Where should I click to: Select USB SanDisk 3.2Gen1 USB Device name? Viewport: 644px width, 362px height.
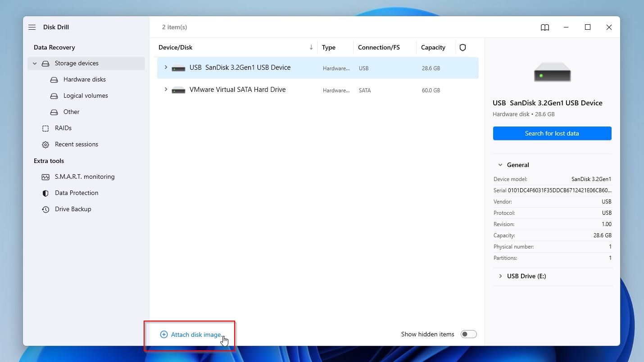(240, 68)
